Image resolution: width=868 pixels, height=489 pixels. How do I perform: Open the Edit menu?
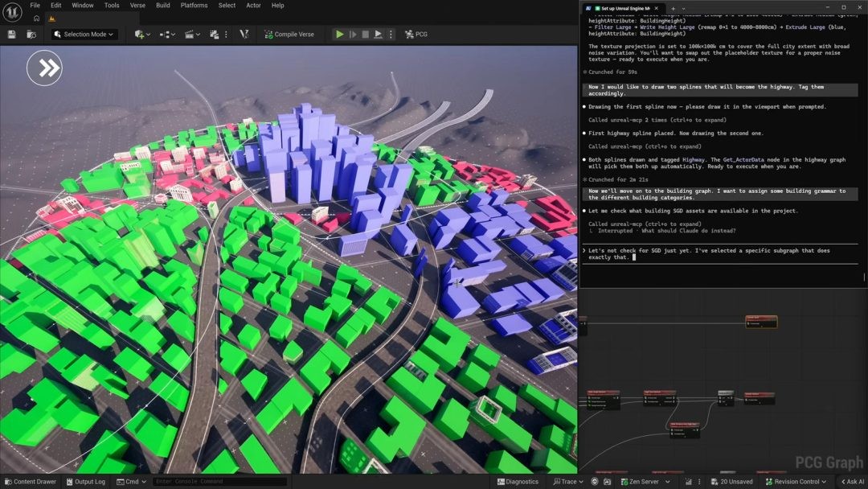point(56,6)
